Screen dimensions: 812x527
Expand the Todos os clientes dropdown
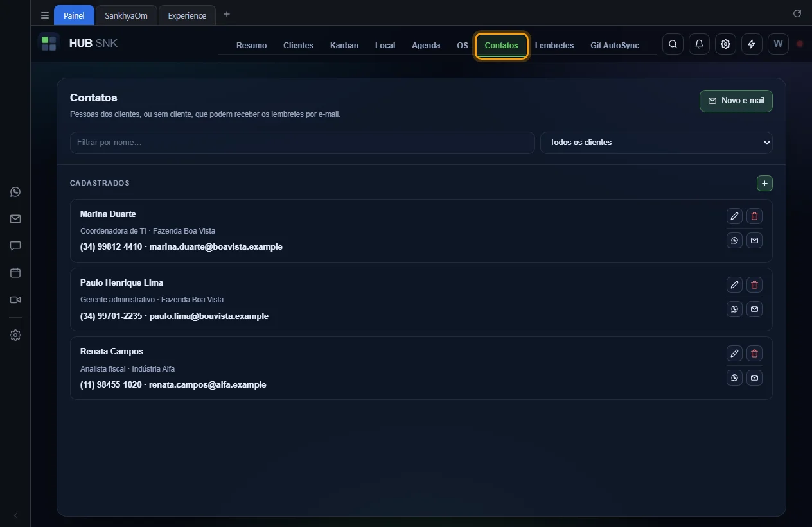click(x=657, y=143)
